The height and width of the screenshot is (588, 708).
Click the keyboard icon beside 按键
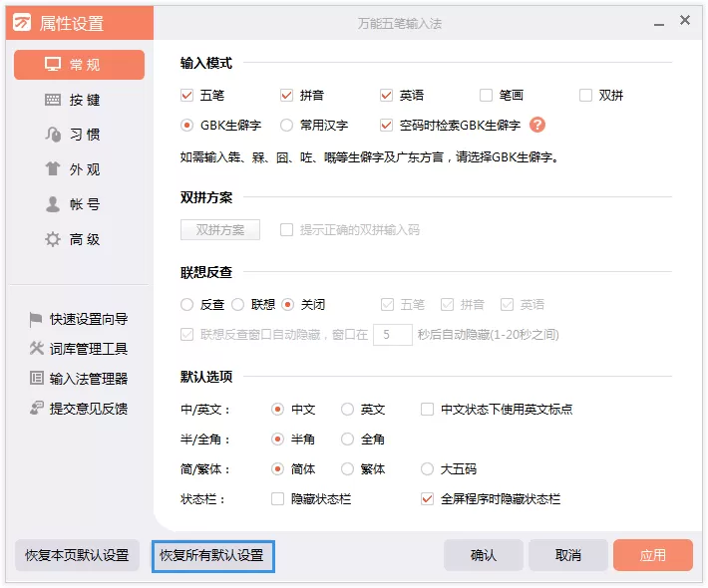point(53,100)
